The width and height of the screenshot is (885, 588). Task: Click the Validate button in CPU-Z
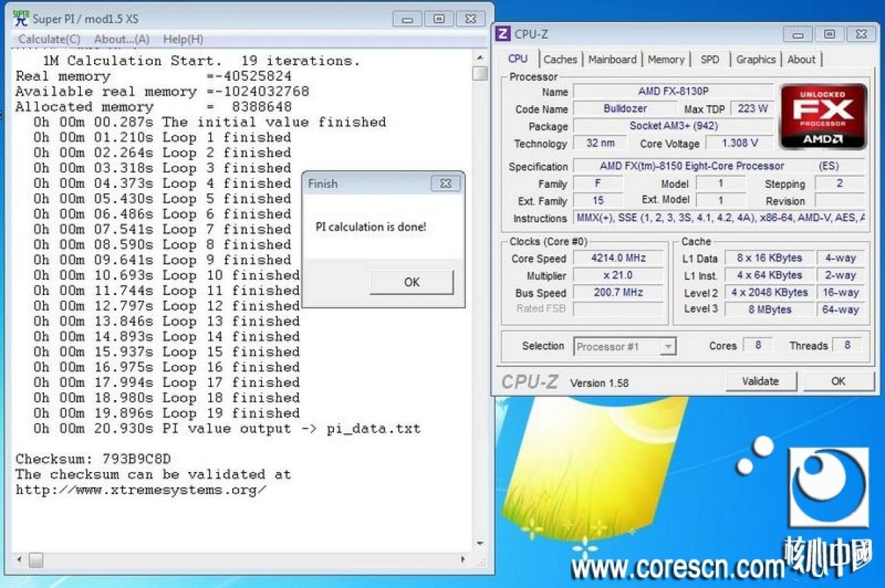click(x=761, y=381)
